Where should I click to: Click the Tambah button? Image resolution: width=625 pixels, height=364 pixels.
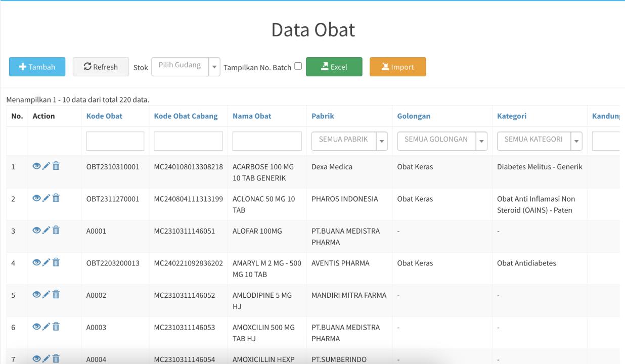(37, 67)
